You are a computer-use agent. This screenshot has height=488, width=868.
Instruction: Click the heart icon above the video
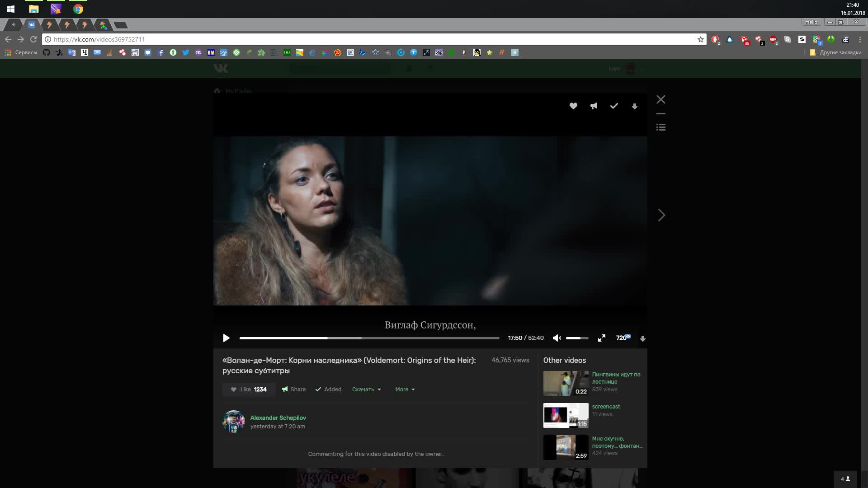[x=573, y=106]
